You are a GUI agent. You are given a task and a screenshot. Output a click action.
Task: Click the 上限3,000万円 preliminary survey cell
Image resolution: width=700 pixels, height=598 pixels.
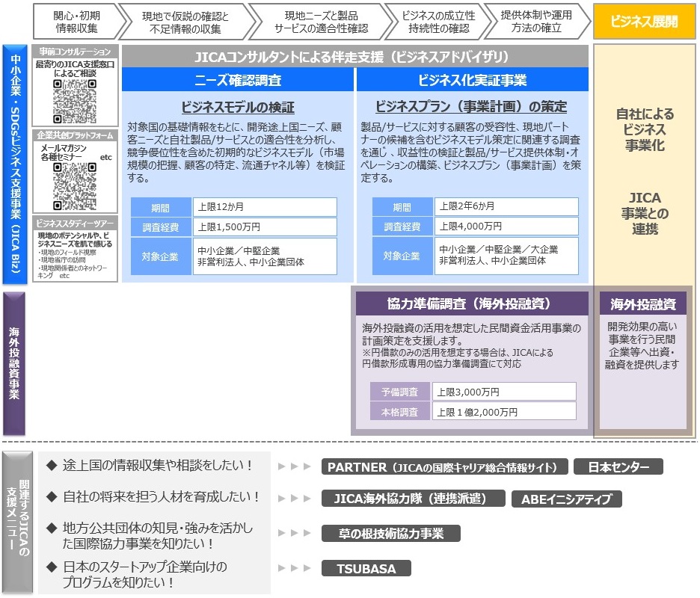tap(504, 392)
